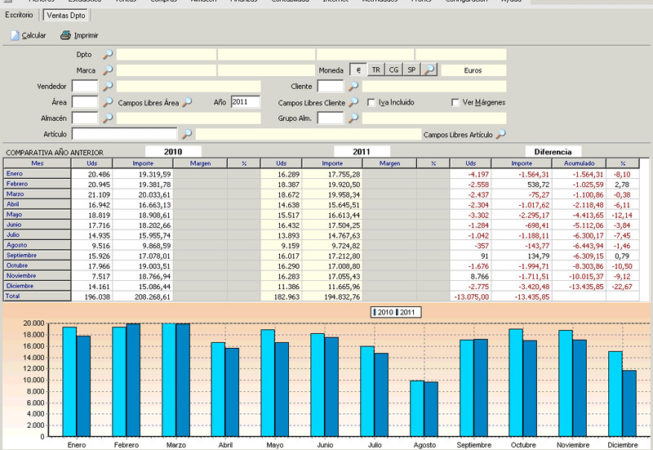Click the Calcular document icon
653x450 pixels.
(15, 36)
